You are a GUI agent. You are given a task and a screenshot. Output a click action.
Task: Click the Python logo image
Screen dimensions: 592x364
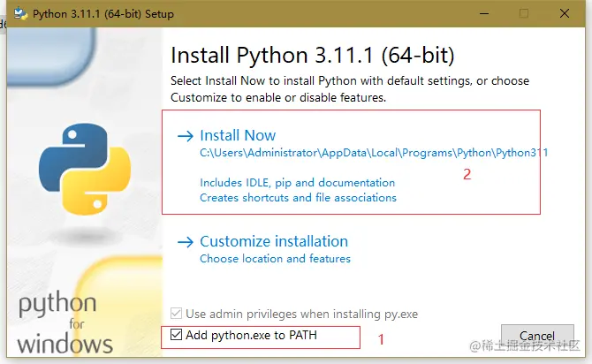pos(85,169)
